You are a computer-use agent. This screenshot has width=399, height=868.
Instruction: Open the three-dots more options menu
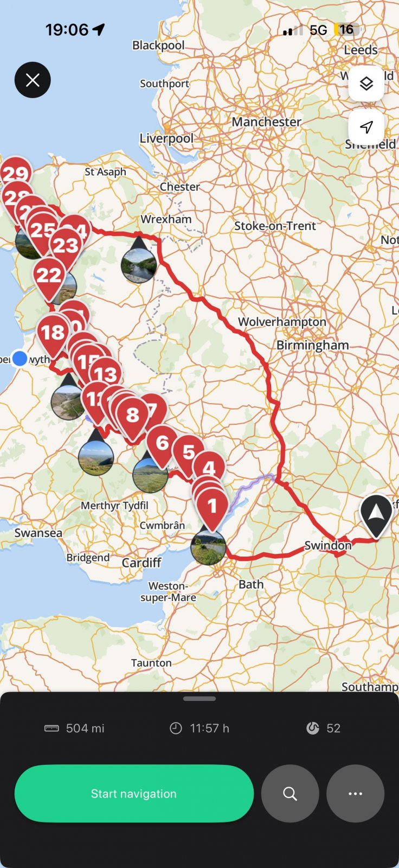click(356, 794)
